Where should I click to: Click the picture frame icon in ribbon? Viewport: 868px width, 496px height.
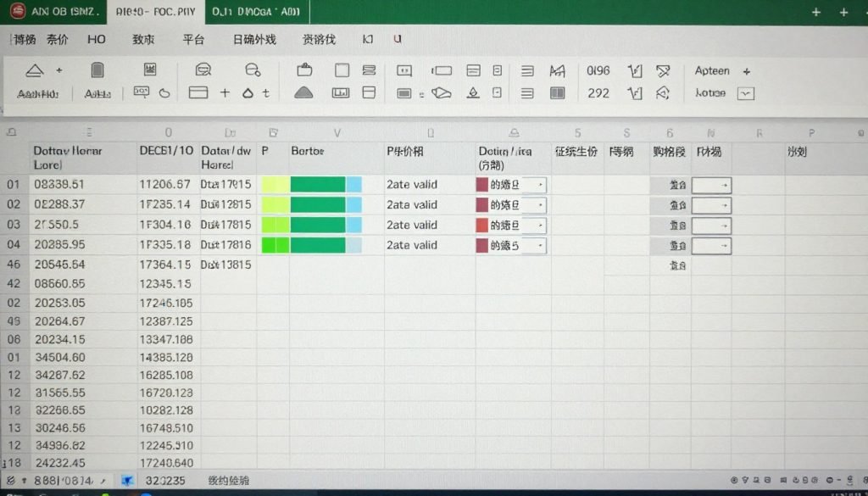tap(149, 70)
